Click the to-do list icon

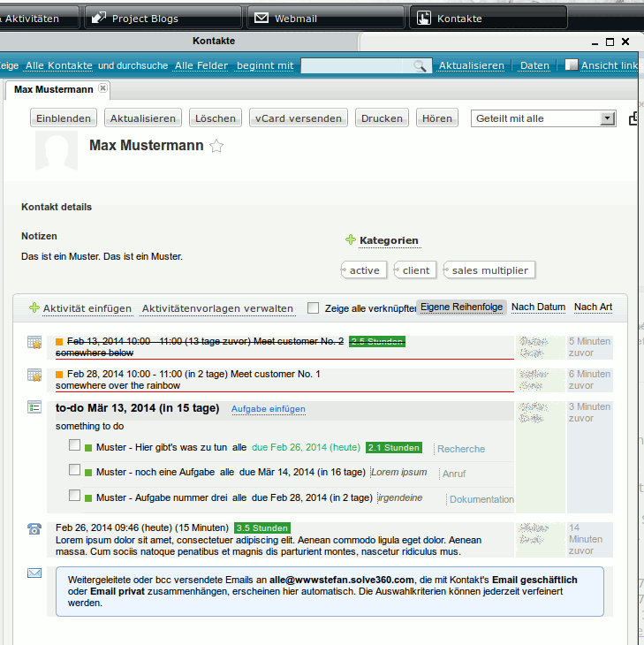pyautogui.click(x=34, y=407)
